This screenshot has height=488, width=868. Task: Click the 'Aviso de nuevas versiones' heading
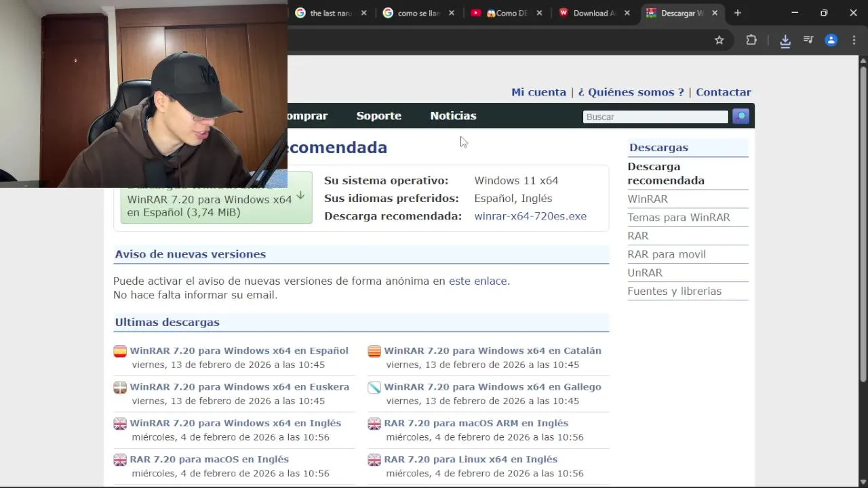190,254
